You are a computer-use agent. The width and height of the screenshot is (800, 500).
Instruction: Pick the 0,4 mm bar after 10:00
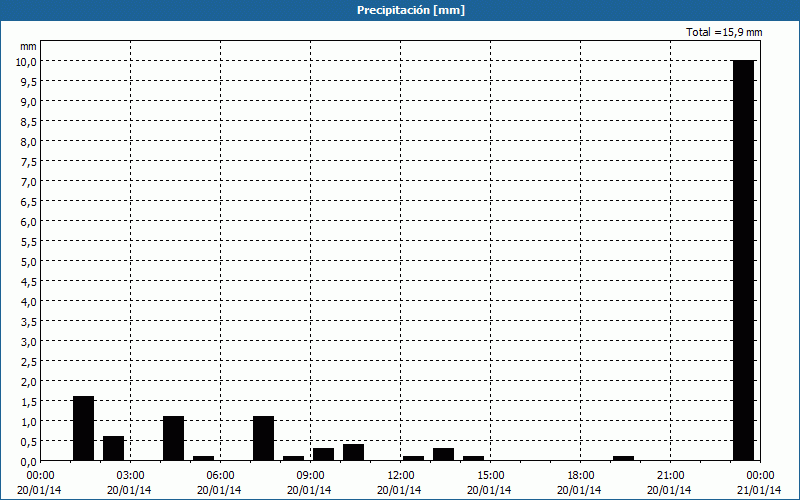354,453
